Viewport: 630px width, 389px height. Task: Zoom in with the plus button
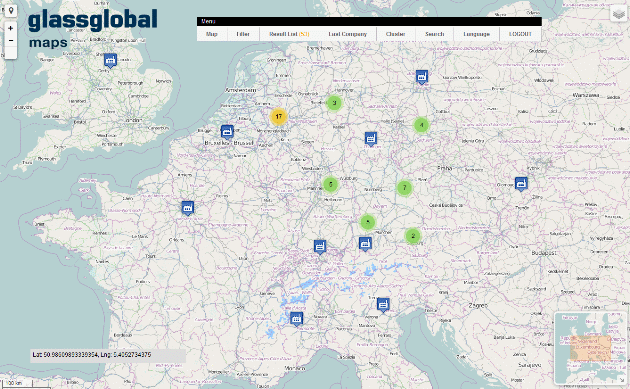[x=11, y=28]
